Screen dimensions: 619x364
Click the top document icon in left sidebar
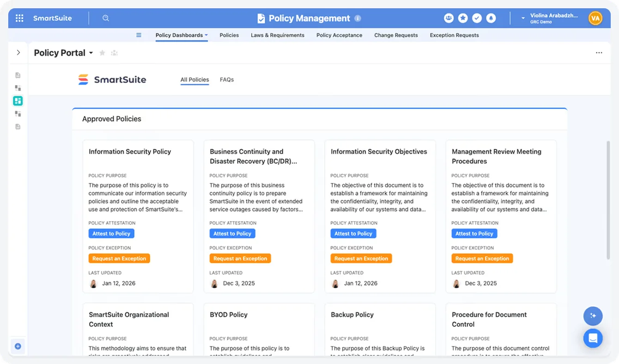[18, 75]
